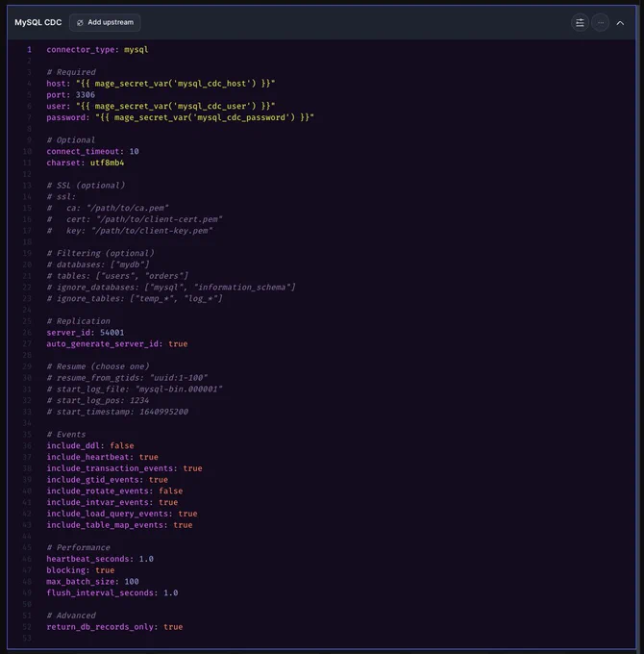The width and height of the screenshot is (644, 654).
Task: Click the '# Advanced' comment
Action: pos(71,616)
